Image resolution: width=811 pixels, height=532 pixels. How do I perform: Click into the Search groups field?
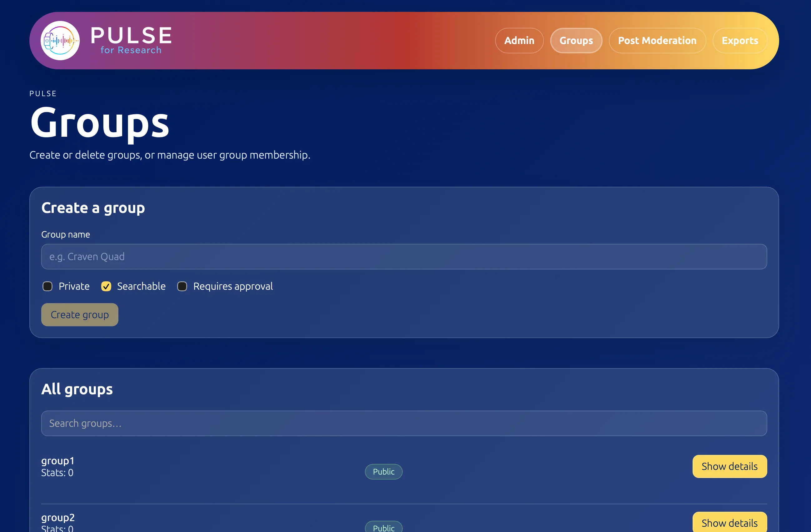point(404,423)
